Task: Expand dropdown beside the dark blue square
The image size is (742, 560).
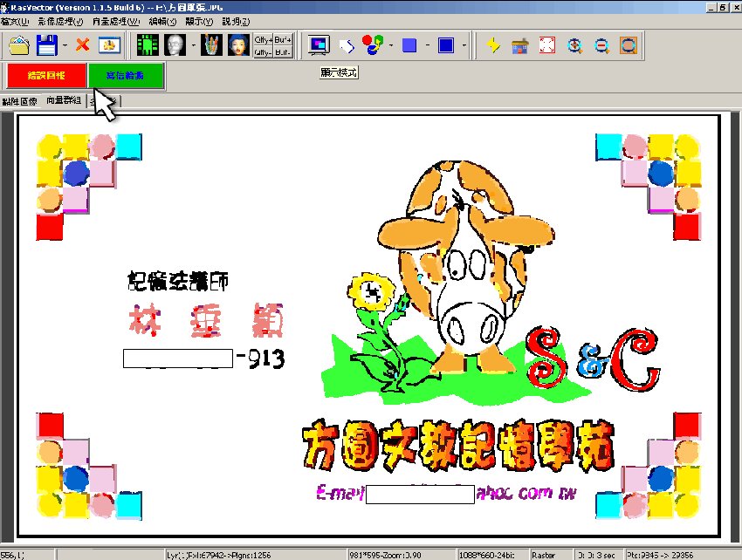Action: click(x=464, y=46)
